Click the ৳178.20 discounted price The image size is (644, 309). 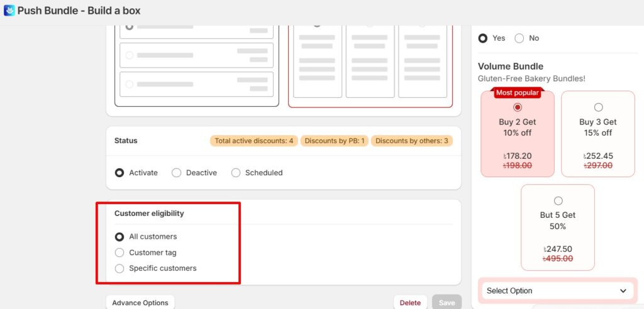pyautogui.click(x=518, y=156)
